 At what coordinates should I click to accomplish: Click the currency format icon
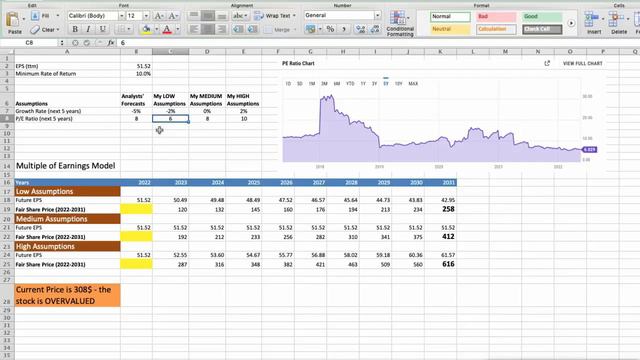[311, 29]
